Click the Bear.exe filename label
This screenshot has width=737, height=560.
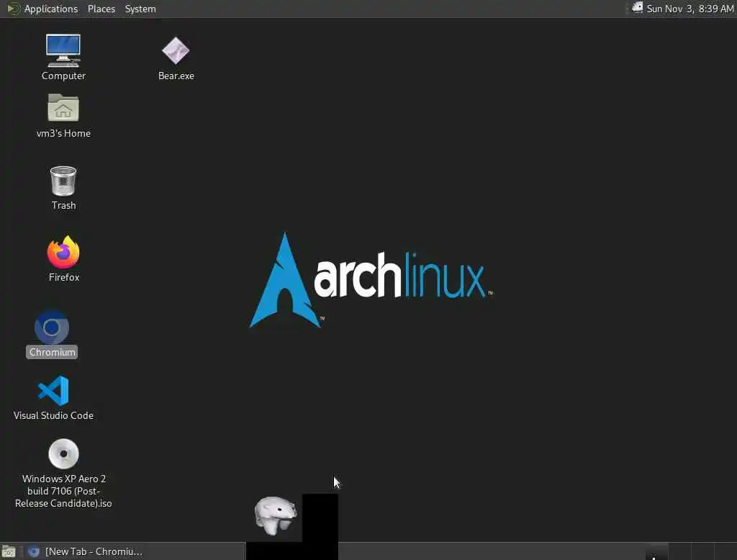point(176,76)
